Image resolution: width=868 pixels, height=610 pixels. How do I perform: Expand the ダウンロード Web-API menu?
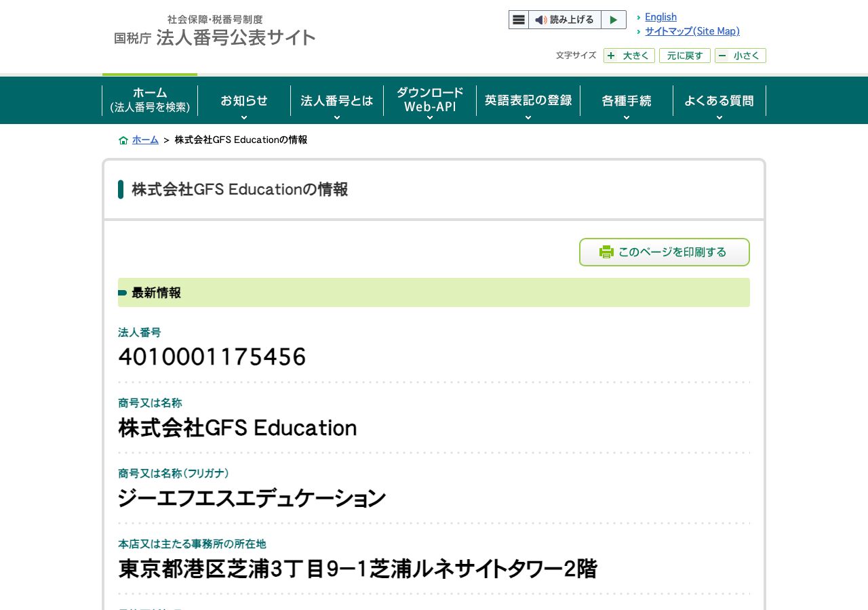(x=430, y=101)
